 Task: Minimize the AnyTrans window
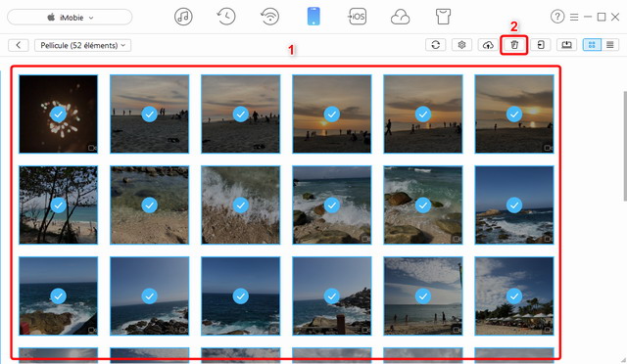pos(588,17)
